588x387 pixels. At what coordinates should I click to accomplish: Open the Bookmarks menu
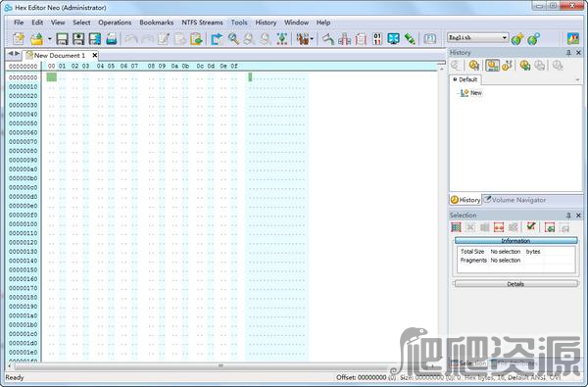point(157,23)
